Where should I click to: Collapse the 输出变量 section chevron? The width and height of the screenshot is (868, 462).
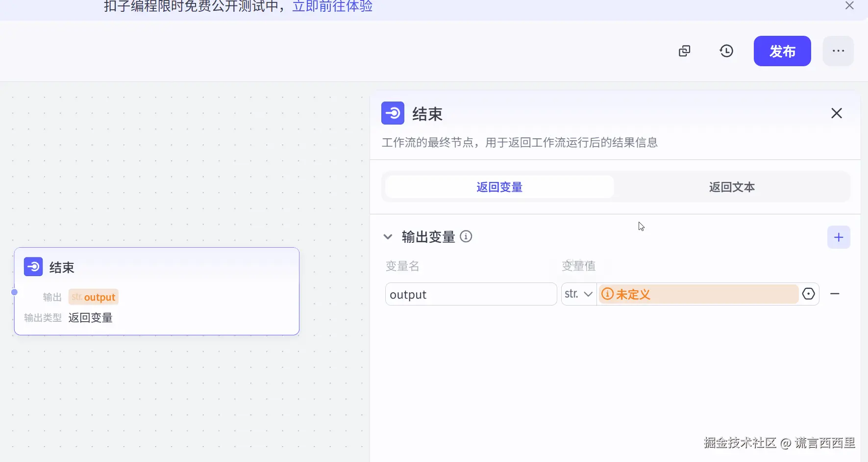[x=388, y=237]
